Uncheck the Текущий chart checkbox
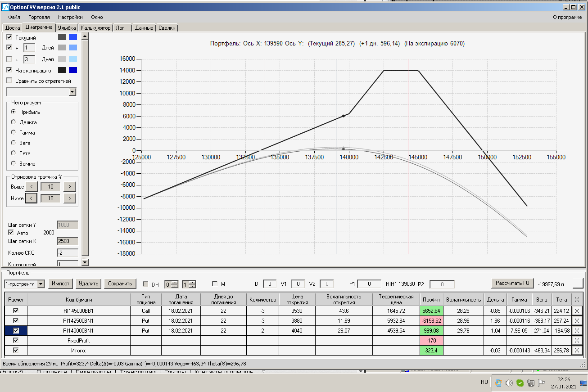Viewport: 588px width, 392px height. click(x=9, y=37)
